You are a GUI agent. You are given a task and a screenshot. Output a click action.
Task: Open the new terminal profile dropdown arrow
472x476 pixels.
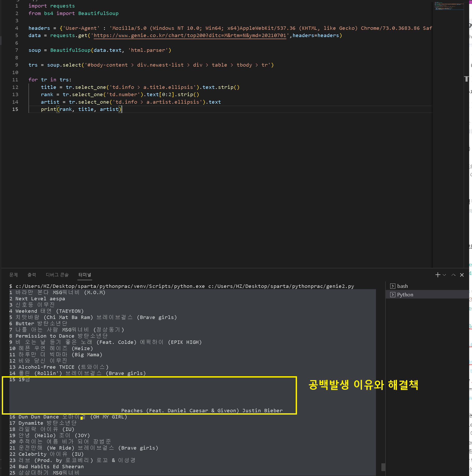click(444, 275)
